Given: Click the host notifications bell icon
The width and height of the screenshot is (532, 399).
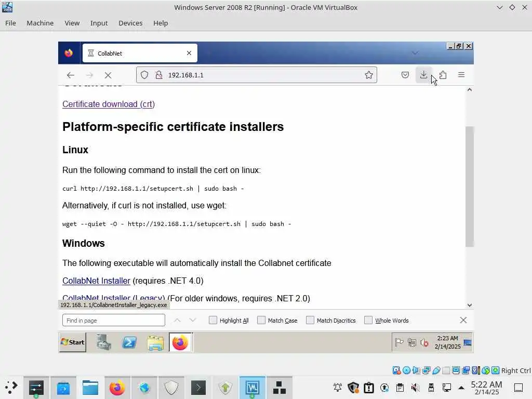Looking at the screenshot, I should tap(338, 388).
